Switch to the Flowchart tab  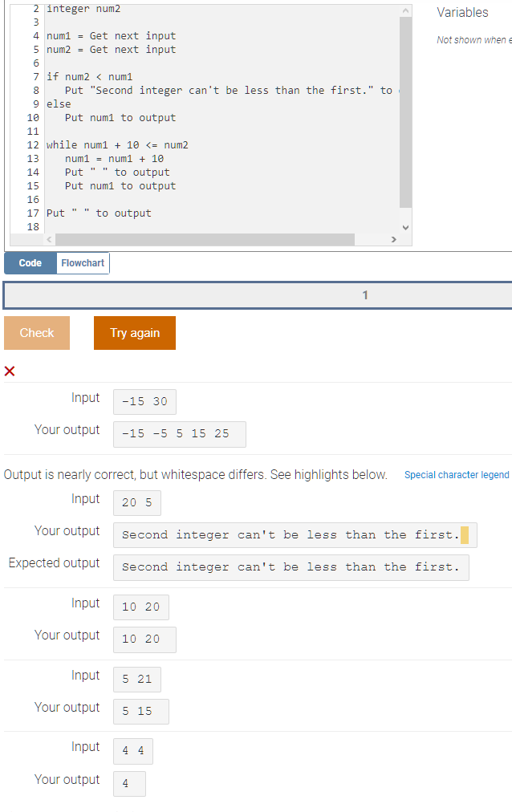click(x=83, y=263)
